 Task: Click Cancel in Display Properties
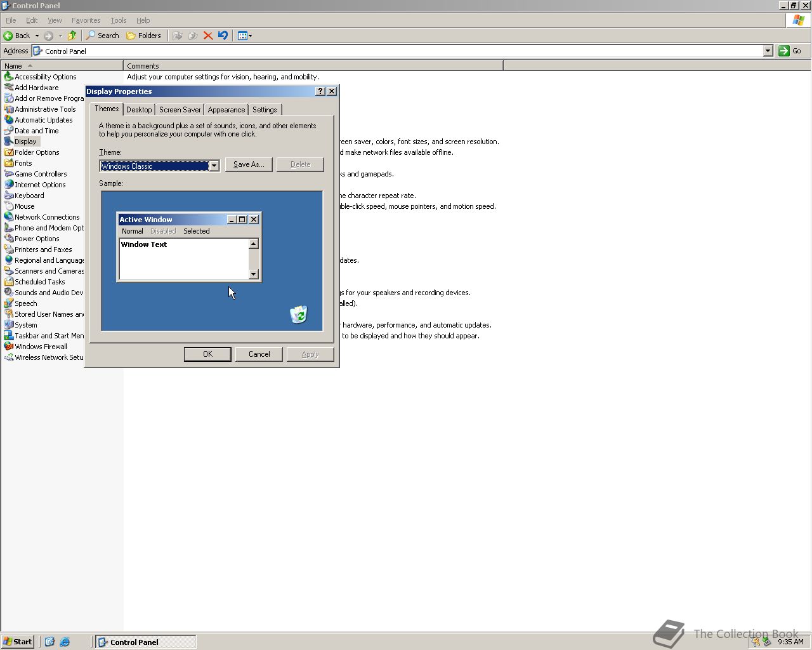point(259,354)
